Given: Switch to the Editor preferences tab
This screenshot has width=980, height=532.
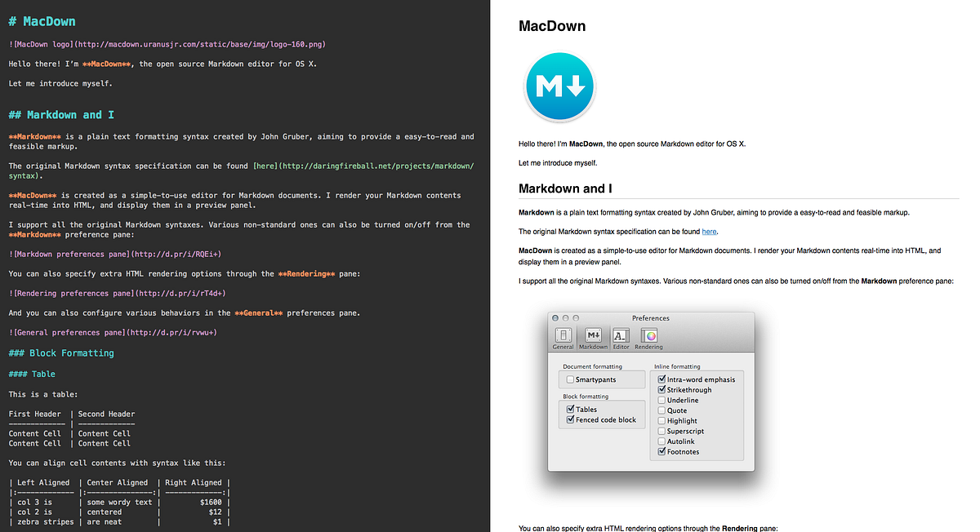Looking at the screenshot, I should (621, 338).
